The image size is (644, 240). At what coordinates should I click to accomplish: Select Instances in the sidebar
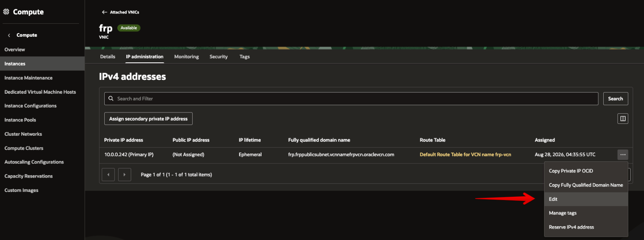(x=42, y=64)
